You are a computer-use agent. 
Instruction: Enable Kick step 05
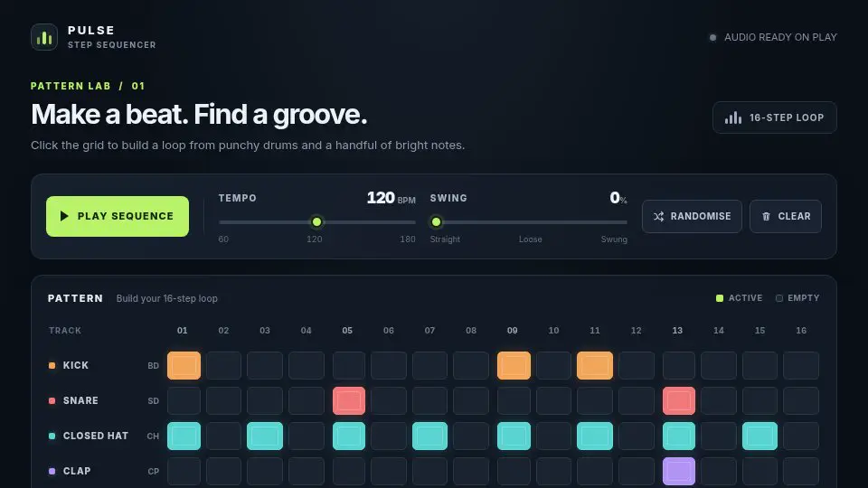(x=349, y=365)
